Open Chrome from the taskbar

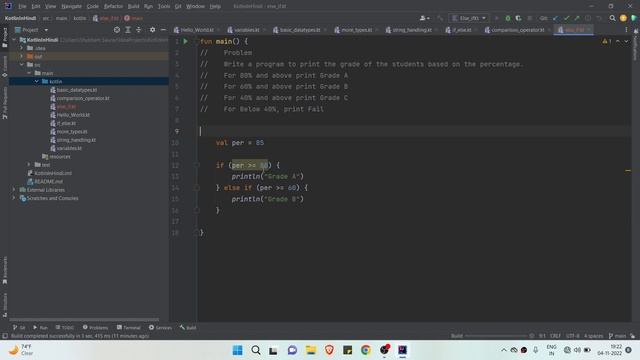pyautogui.click(x=366, y=350)
